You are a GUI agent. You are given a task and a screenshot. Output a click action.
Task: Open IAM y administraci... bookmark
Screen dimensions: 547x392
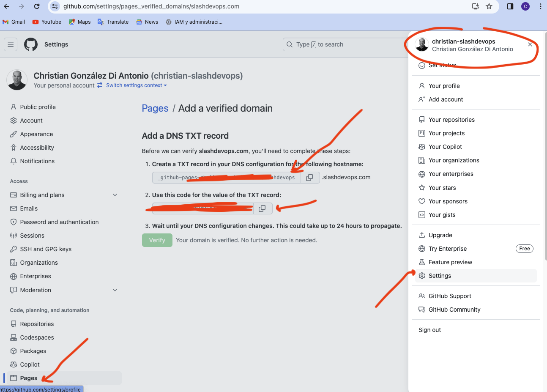[x=194, y=22]
